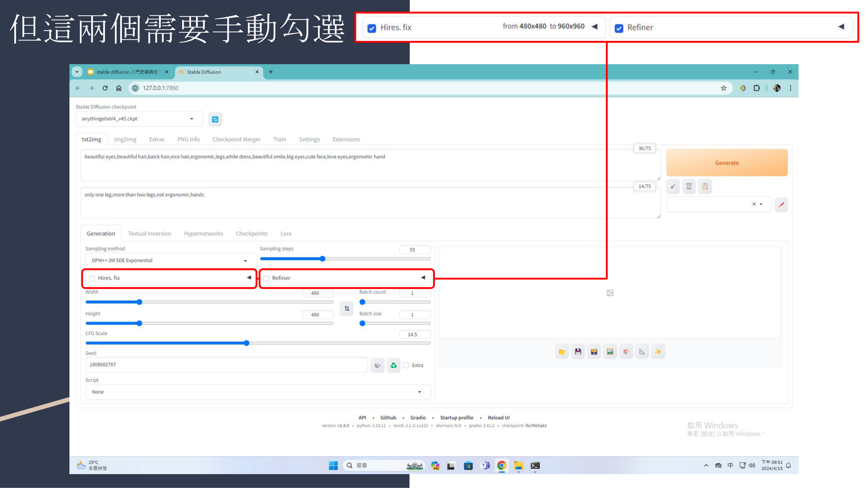Bookmark the page with the star icon
This screenshot has height=488, width=868.
723,88
